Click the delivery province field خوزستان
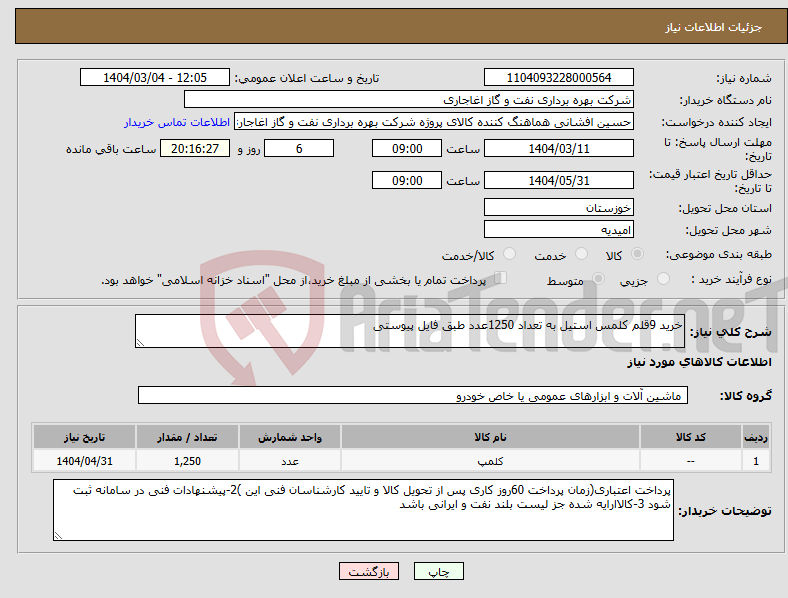Image resolution: width=788 pixels, height=598 pixels. [559, 207]
